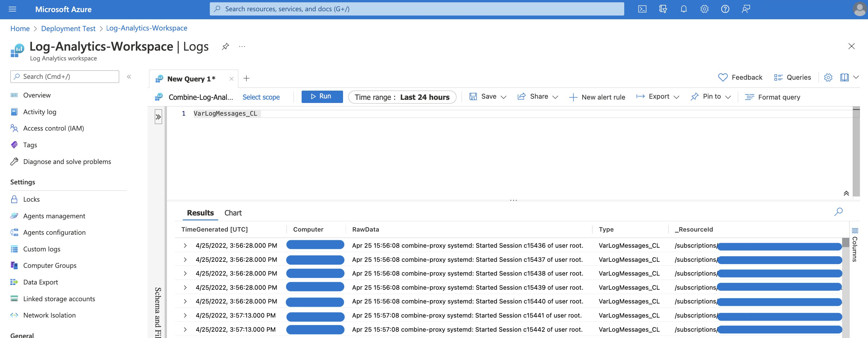This screenshot has height=338, width=868.
Task: Click Select scope link
Action: pyautogui.click(x=261, y=97)
